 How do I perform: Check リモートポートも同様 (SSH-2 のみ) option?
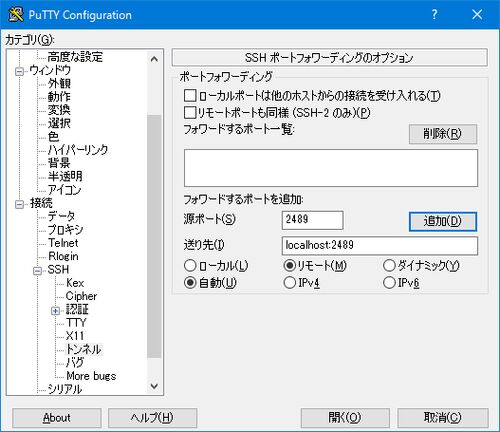click(190, 112)
